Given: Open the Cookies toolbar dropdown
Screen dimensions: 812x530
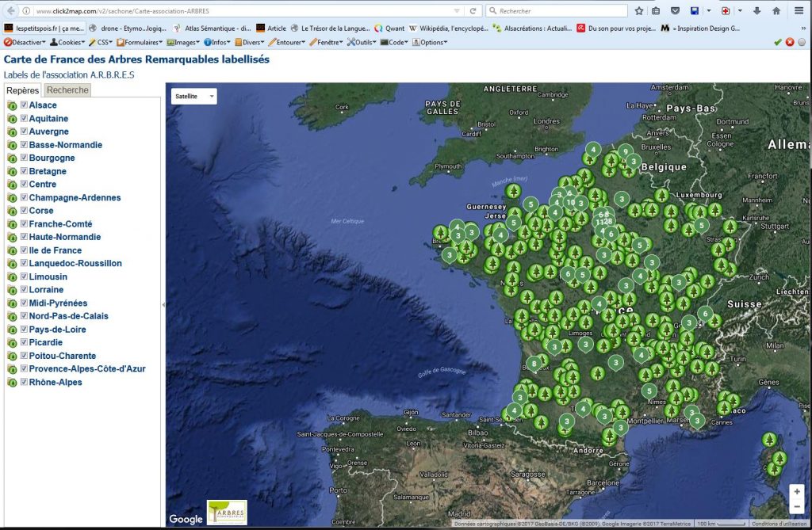Looking at the screenshot, I should (x=67, y=42).
